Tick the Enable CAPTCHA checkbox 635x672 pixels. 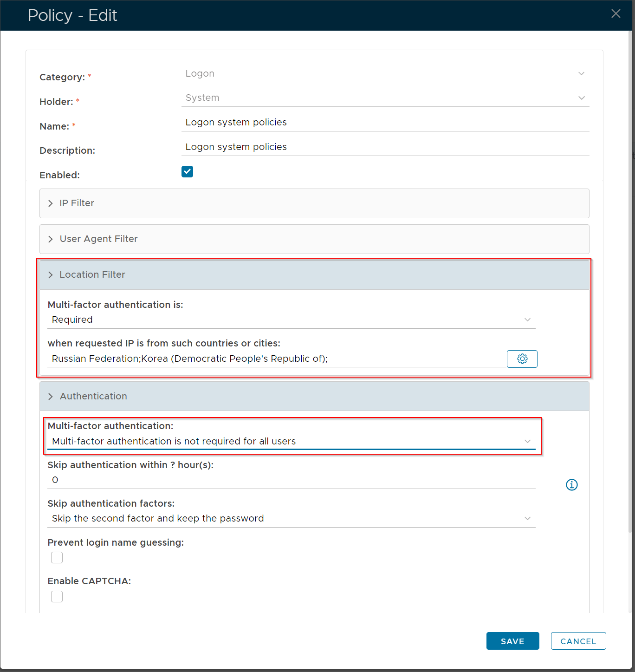tap(57, 596)
